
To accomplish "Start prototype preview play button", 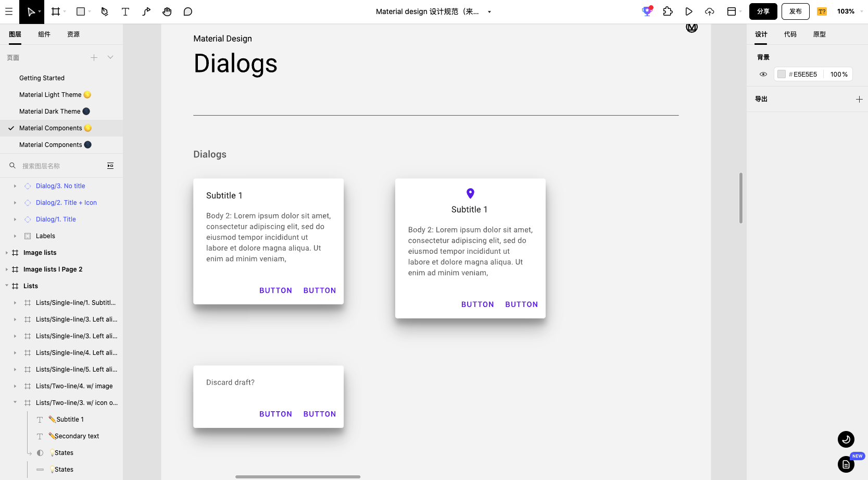I will coord(689,11).
